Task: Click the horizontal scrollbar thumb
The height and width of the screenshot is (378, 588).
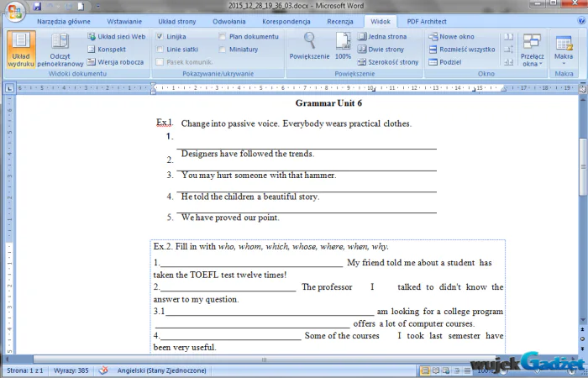Action: click(x=265, y=360)
